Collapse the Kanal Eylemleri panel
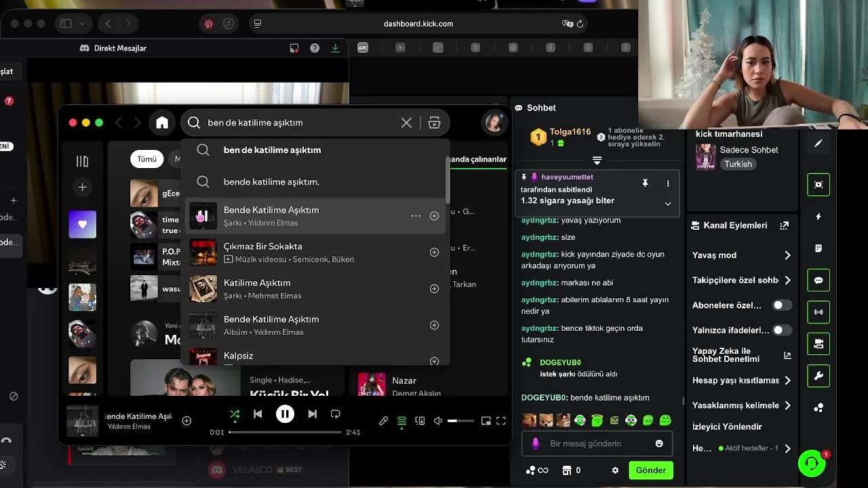Image resolution: width=868 pixels, height=488 pixels. 785,226
